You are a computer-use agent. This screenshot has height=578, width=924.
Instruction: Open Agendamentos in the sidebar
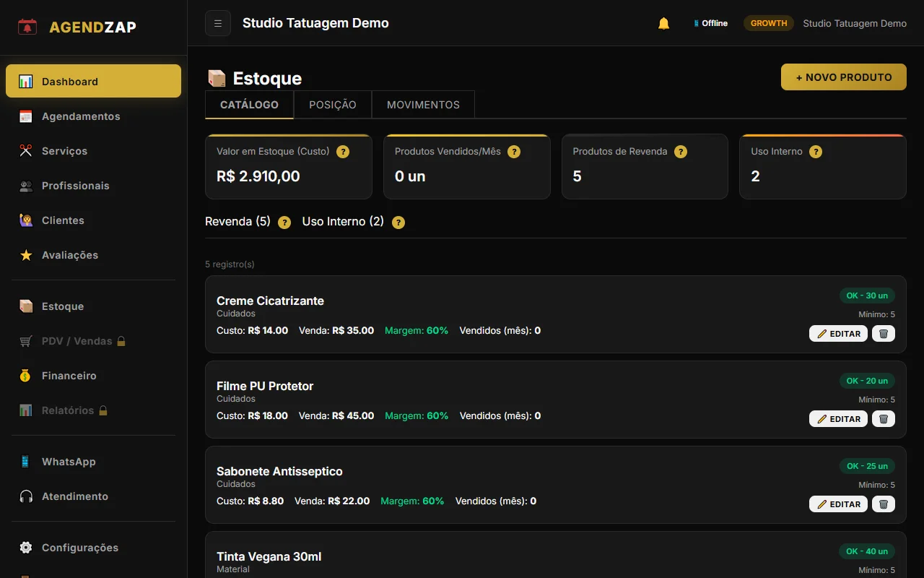pos(81,116)
